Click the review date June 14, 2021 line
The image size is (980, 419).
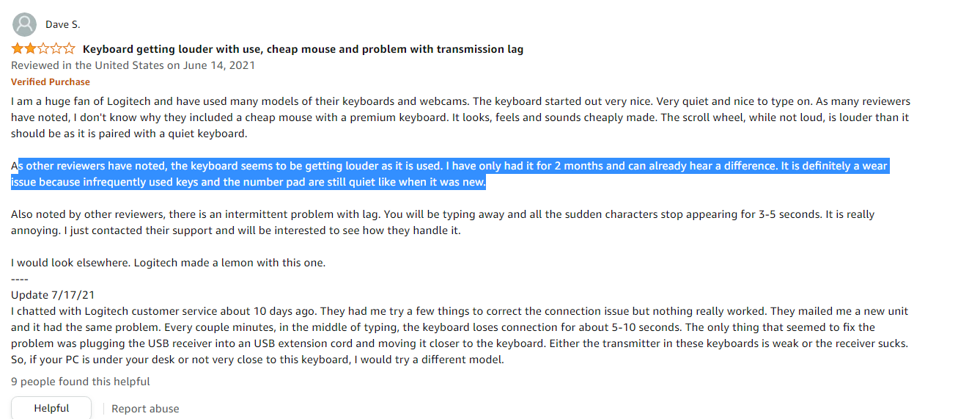[133, 65]
